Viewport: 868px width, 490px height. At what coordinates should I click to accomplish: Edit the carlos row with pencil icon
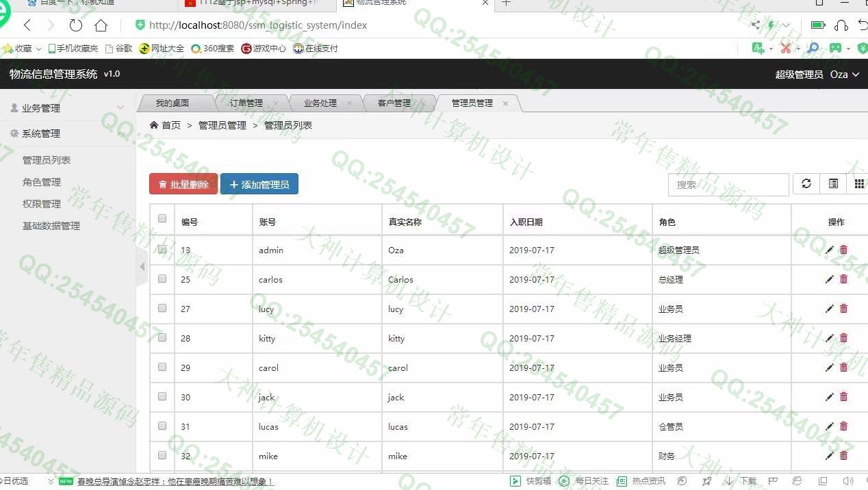[x=829, y=279]
